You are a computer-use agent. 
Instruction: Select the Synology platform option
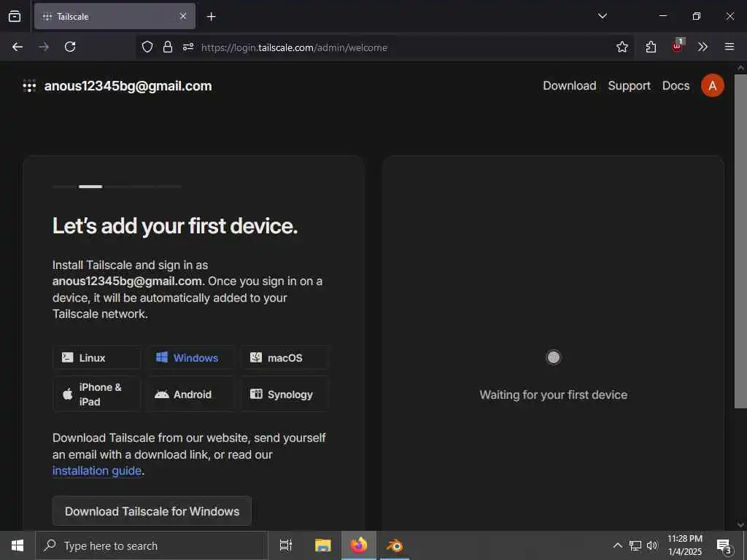[x=285, y=394]
